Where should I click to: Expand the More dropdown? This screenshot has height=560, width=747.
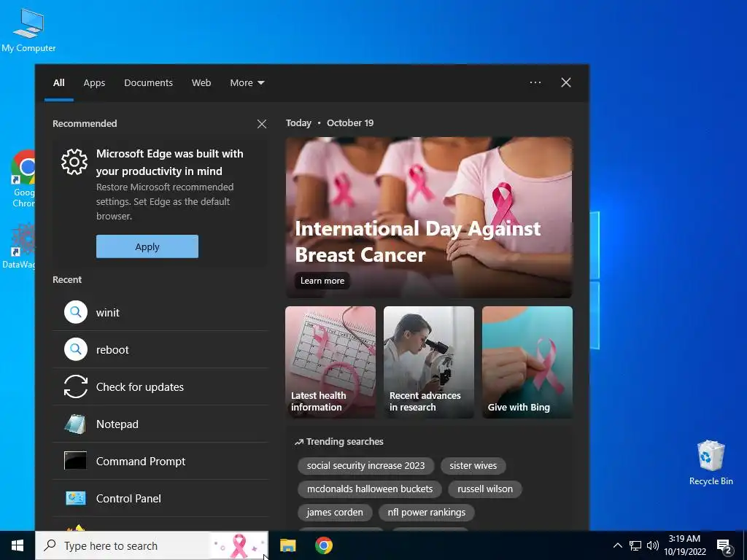click(x=247, y=82)
